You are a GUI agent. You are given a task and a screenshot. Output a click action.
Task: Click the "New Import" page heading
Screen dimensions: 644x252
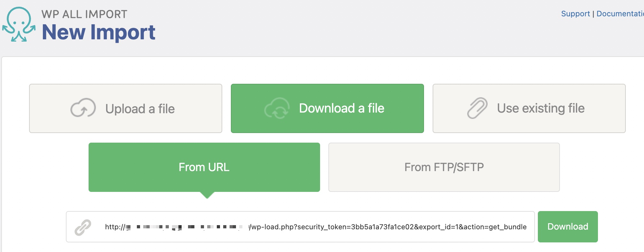tap(98, 32)
